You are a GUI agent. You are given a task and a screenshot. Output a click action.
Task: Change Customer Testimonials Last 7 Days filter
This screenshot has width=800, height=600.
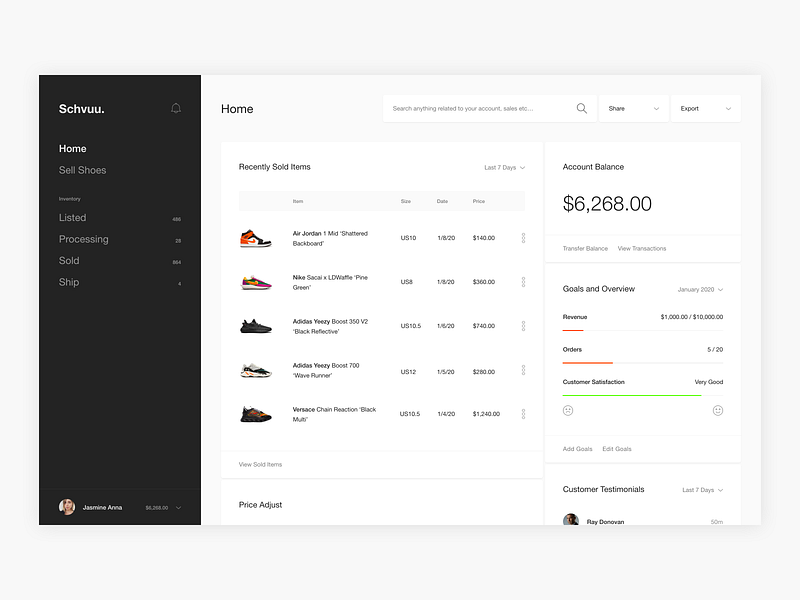[x=703, y=490]
